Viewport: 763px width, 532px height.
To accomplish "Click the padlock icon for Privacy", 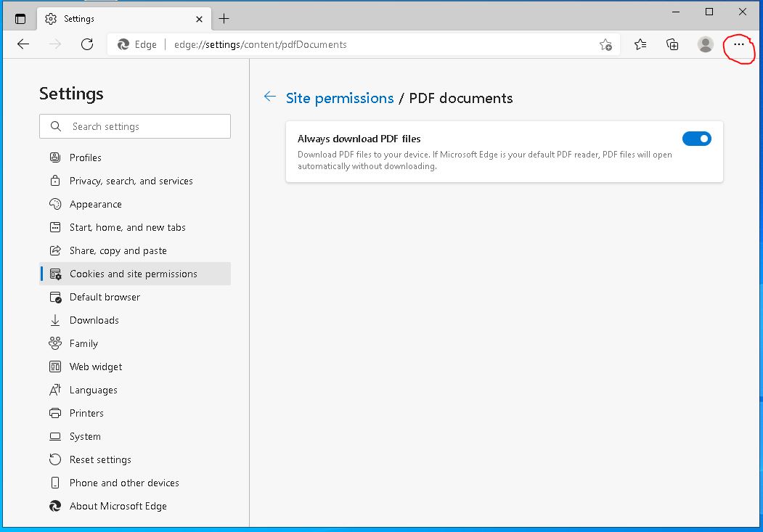I will click(55, 181).
